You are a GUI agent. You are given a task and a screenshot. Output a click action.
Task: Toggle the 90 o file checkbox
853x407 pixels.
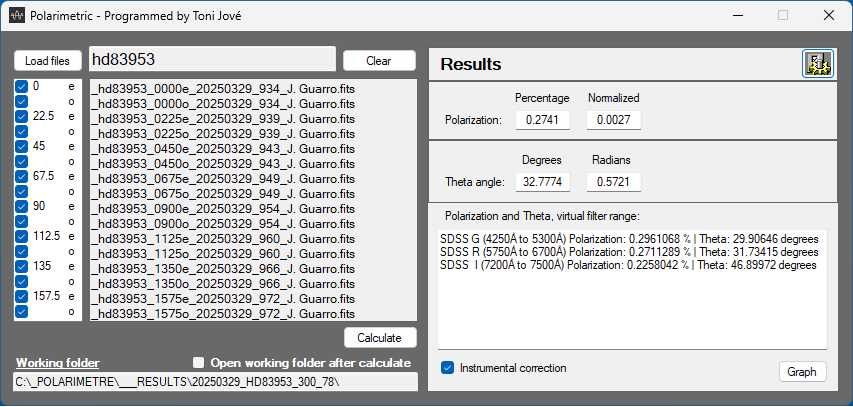point(21,221)
